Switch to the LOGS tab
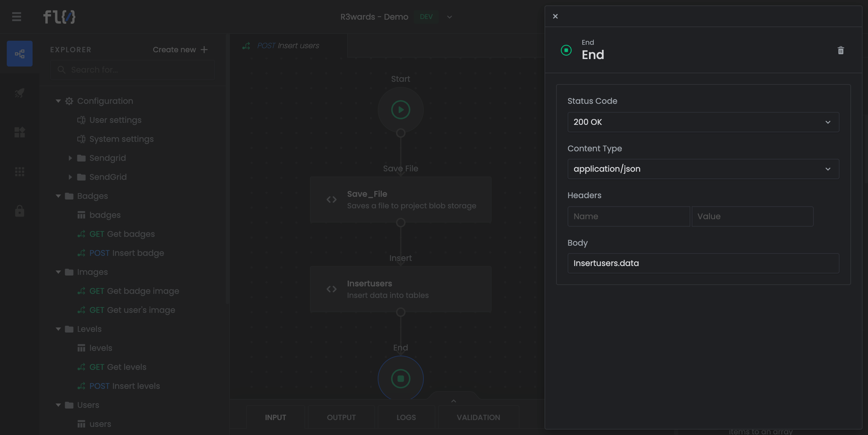The image size is (868, 435). click(x=406, y=417)
